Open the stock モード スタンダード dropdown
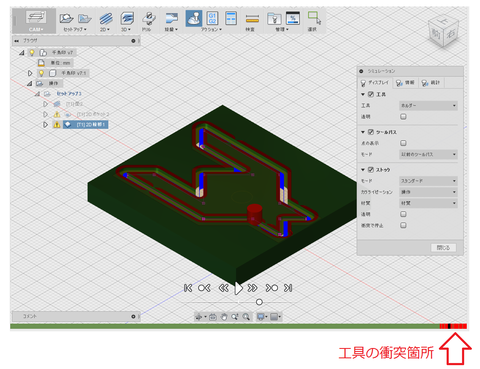480x369 pixels. click(428, 181)
